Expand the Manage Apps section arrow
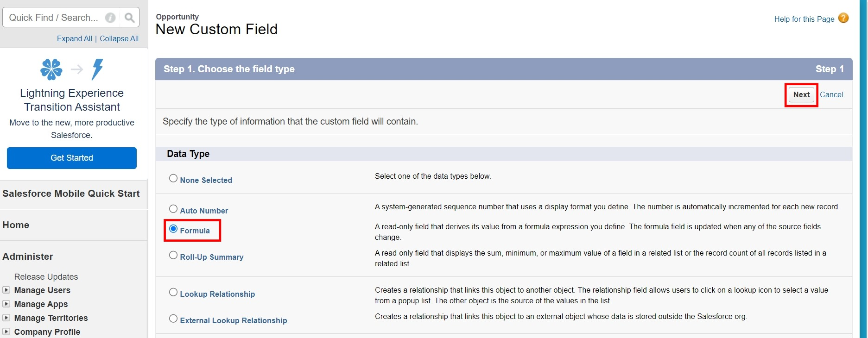868x338 pixels. [6, 304]
